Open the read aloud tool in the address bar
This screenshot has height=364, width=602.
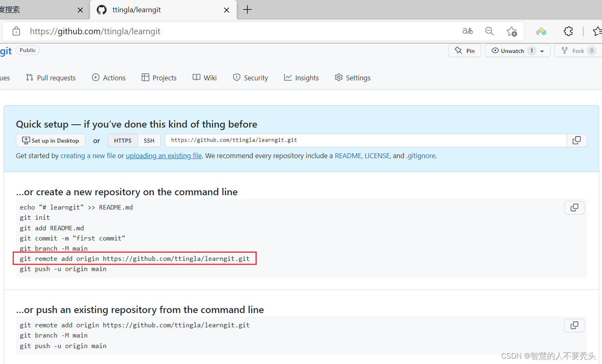click(x=467, y=31)
